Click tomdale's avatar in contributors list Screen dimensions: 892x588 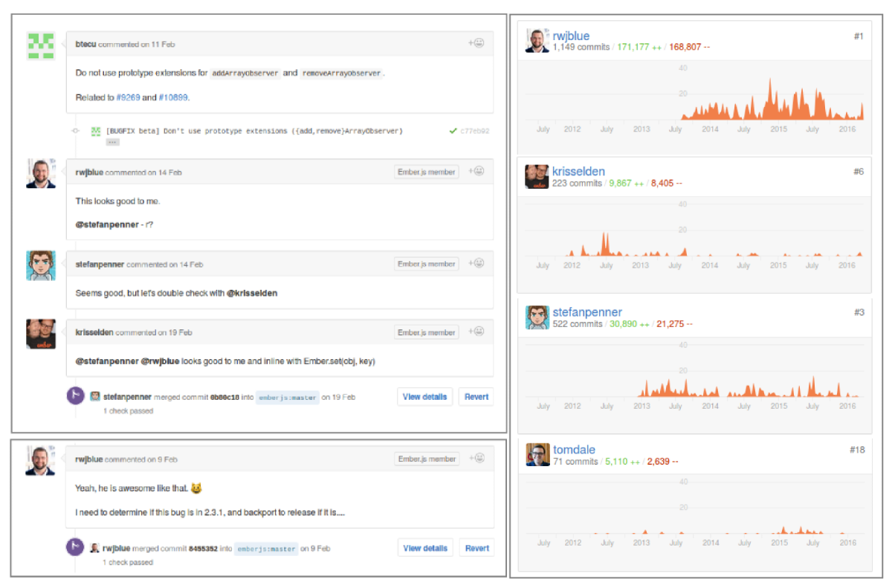(537, 455)
